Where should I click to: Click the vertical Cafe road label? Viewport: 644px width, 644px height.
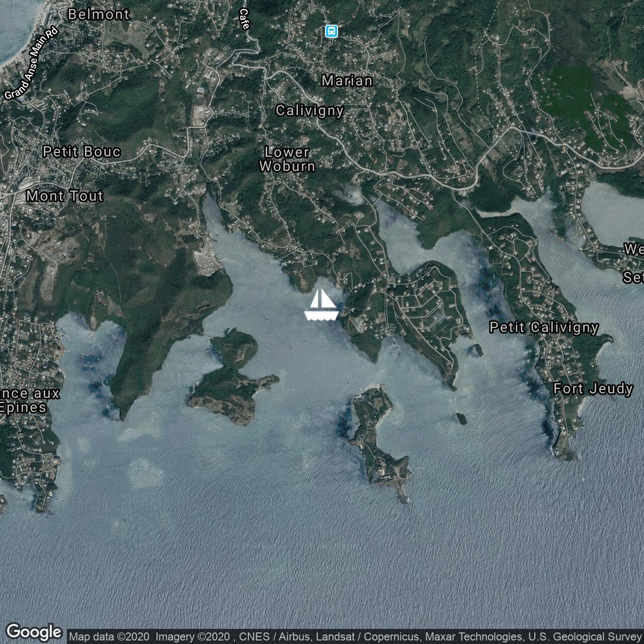tap(245, 19)
